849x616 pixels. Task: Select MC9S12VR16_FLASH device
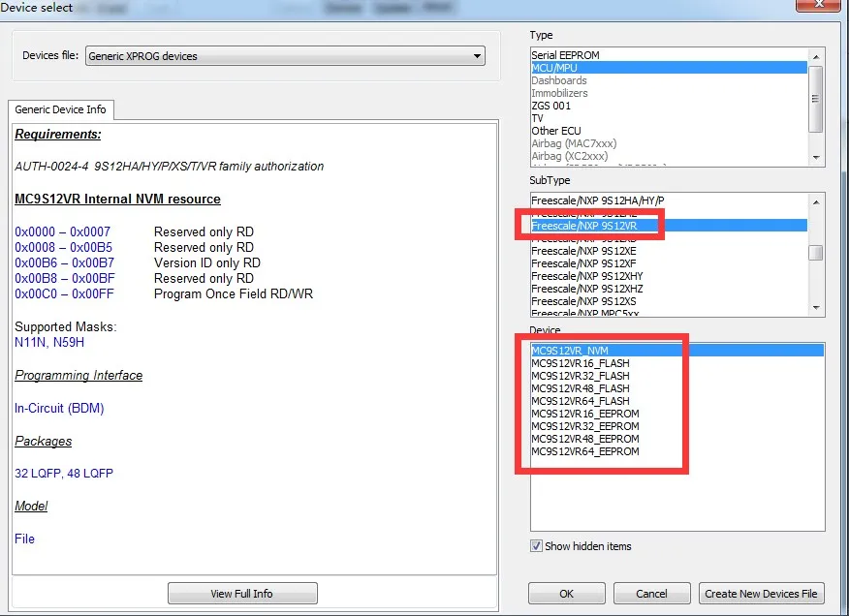click(677, 363)
